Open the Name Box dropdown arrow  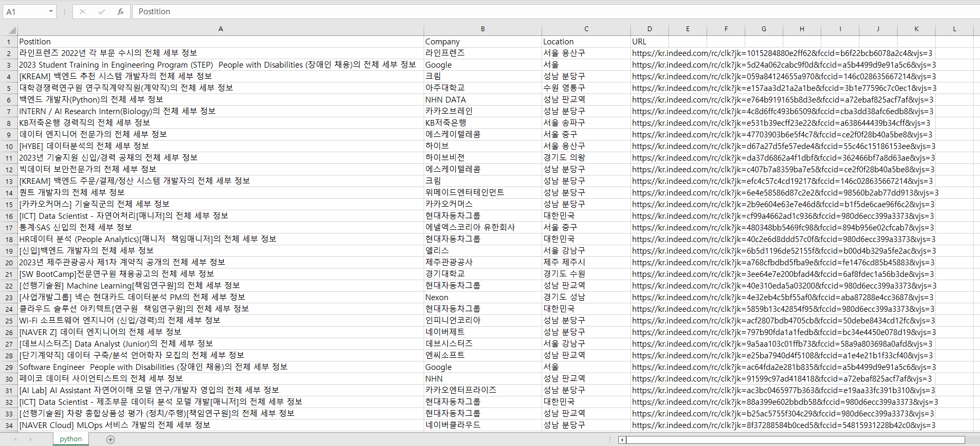[x=51, y=12]
